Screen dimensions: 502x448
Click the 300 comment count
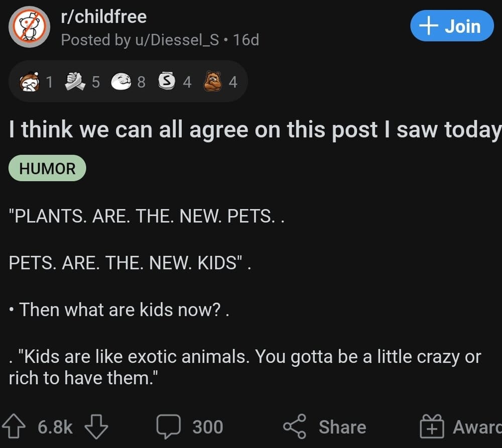(x=207, y=427)
